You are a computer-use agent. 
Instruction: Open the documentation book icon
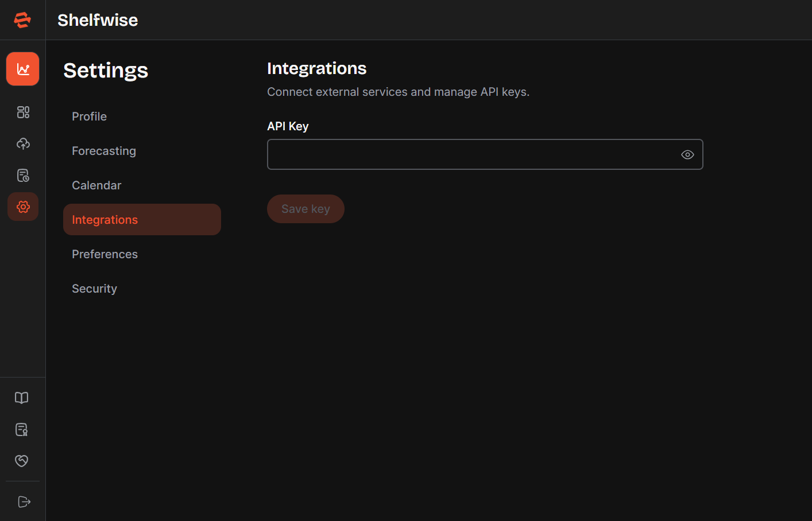click(x=22, y=398)
